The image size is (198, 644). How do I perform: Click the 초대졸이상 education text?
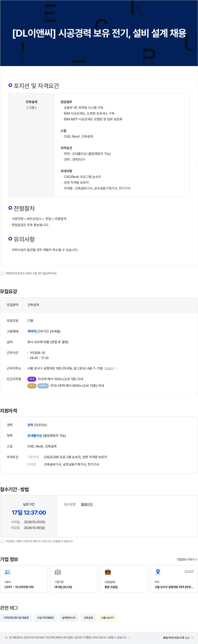[35, 436]
